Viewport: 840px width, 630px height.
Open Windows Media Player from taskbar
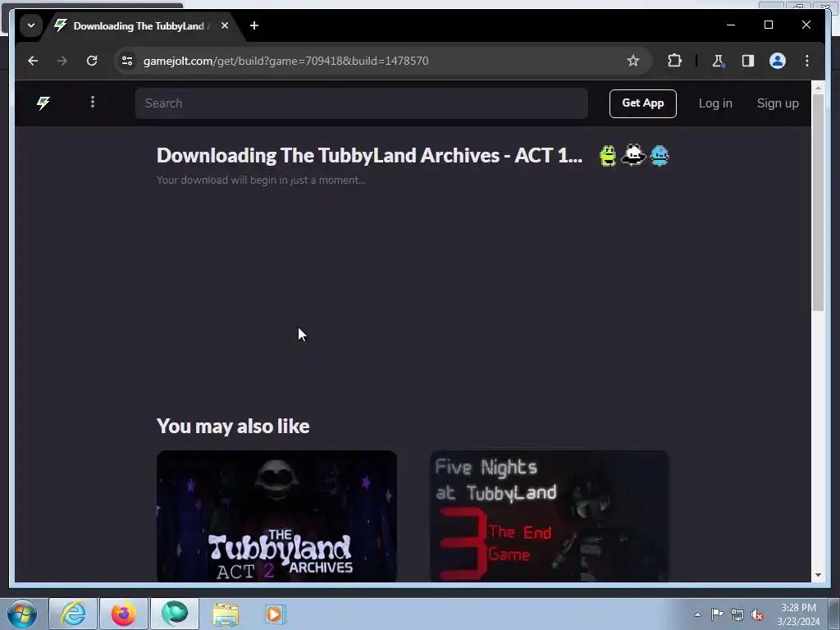276,614
